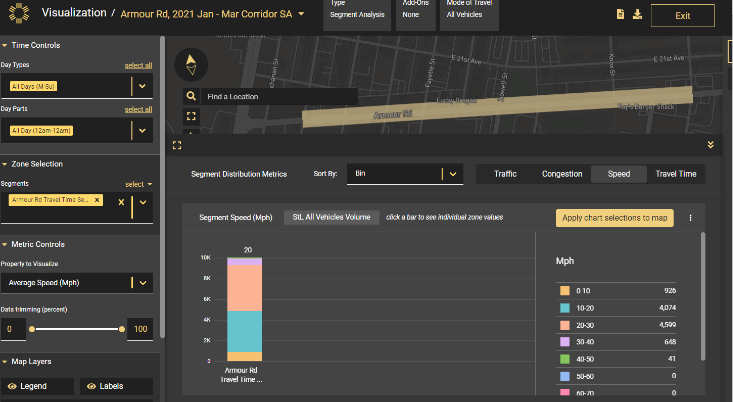Click the Find a Location search field
The width and height of the screenshot is (733, 402).
pos(280,97)
